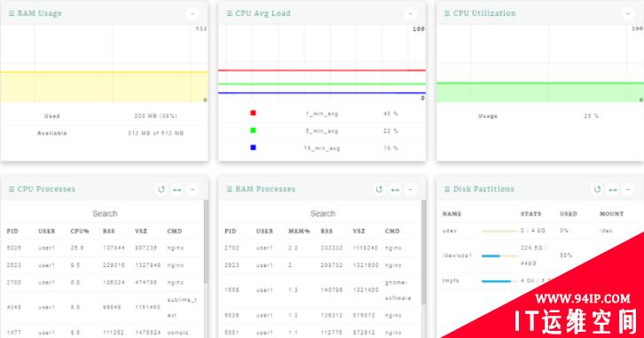
Task: Click the 'compiz' command in CPU Processes
Action: pyautogui.click(x=177, y=333)
